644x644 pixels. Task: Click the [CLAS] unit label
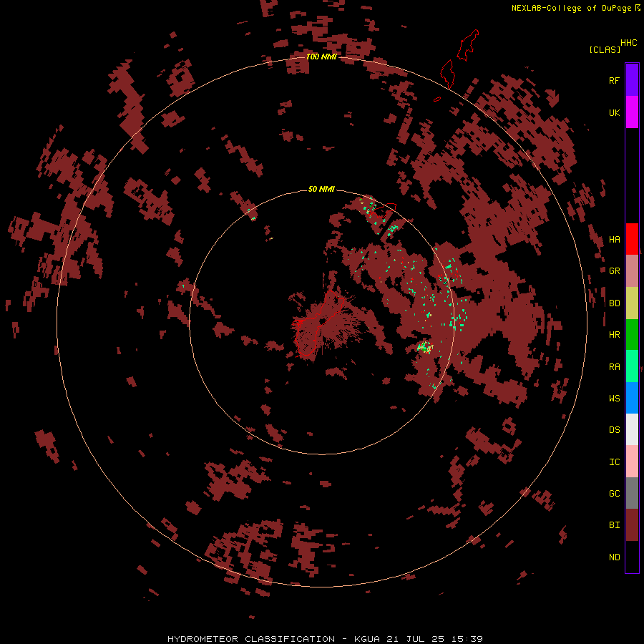[605, 49]
